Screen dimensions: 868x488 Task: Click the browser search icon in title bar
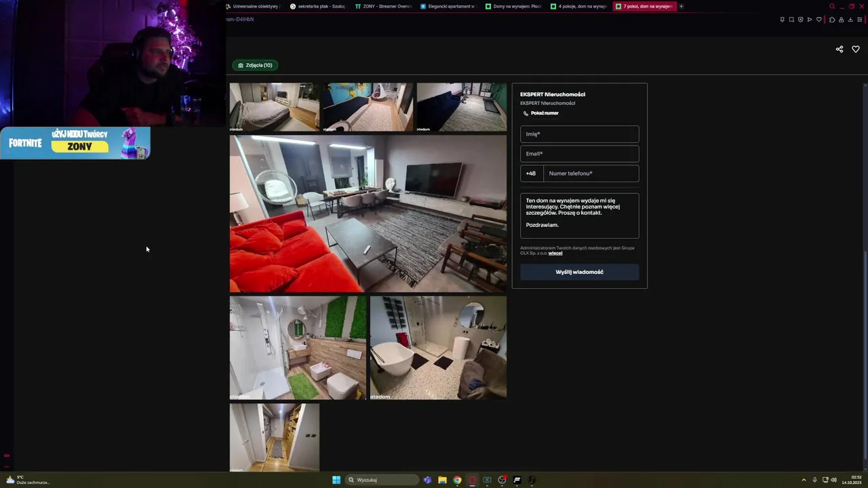[x=832, y=6]
